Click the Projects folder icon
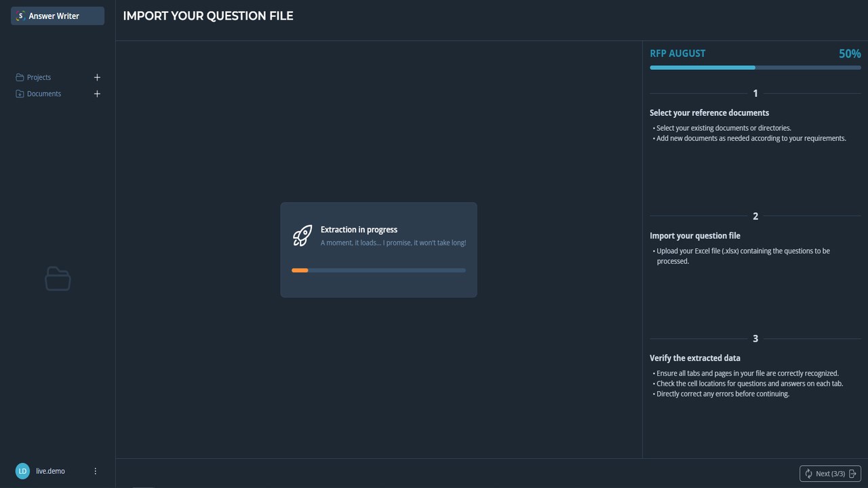868x488 pixels. [20, 77]
